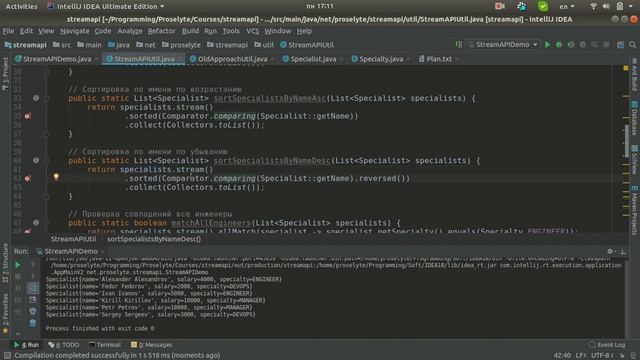Screen dimensions: 640x360
Task: Click the 42:40 caret position indicator
Action: point(562,356)
